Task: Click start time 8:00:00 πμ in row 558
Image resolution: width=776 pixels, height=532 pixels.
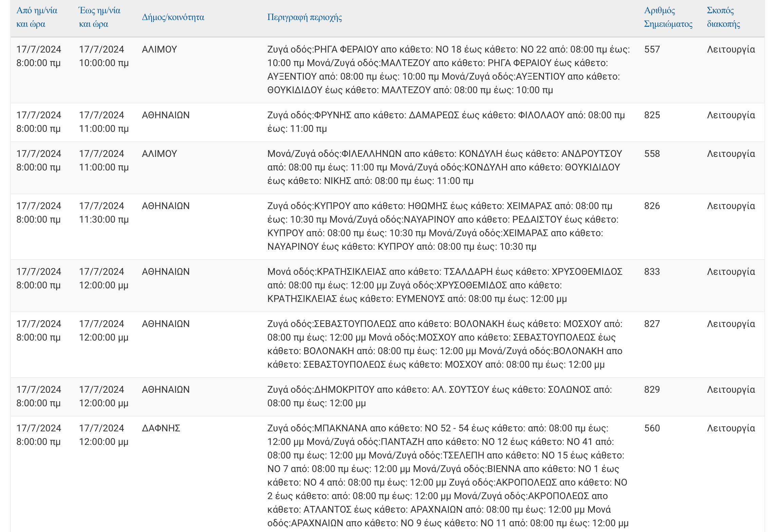Action: (39, 167)
